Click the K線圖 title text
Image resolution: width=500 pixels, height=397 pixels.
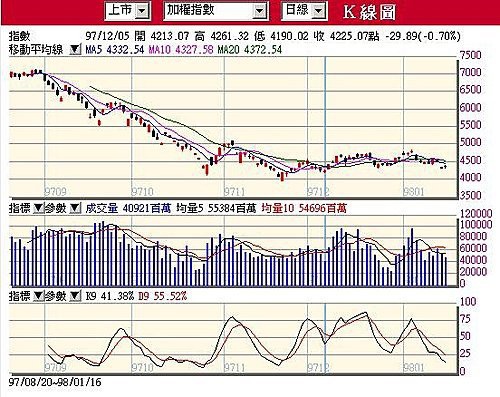click(369, 12)
